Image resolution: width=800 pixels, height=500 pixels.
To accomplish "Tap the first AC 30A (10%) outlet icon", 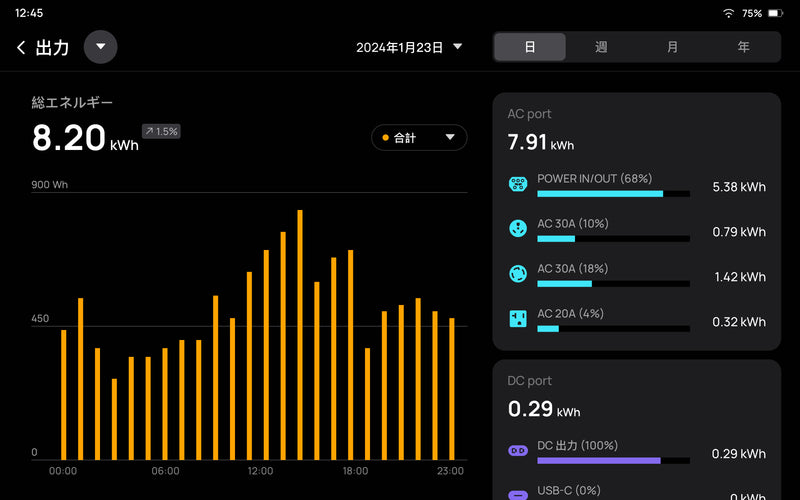I will coord(518,229).
